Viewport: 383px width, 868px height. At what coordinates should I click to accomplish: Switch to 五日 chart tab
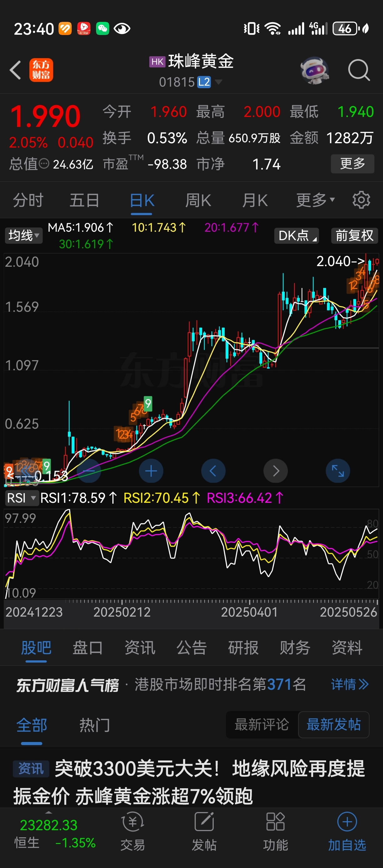pyautogui.click(x=84, y=200)
